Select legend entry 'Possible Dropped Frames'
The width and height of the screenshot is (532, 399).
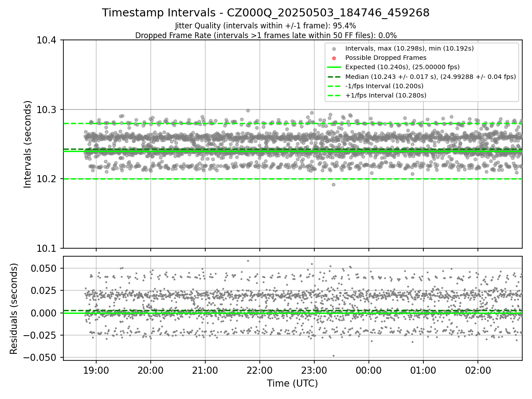point(386,58)
